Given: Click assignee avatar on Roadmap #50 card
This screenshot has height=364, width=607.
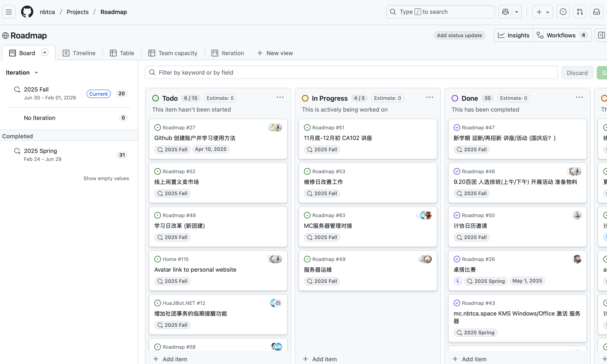Looking at the screenshot, I should (x=577, y=215).
